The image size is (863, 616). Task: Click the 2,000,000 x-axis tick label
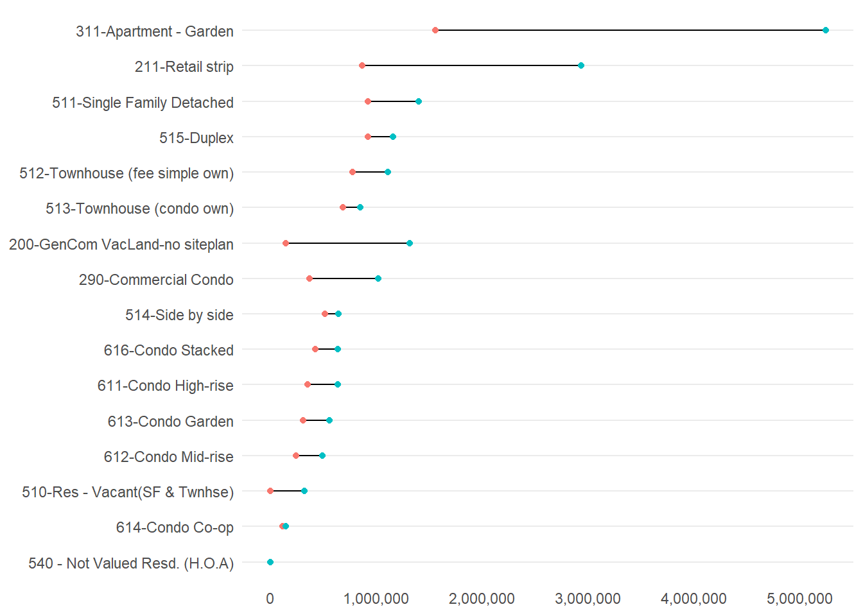pyautogui.click(x=482, y=599)
